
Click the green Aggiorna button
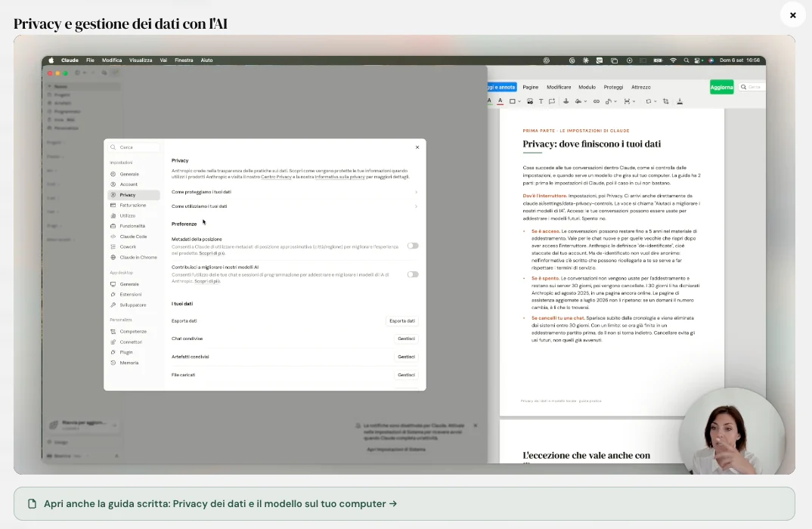[x=721, y=87]
